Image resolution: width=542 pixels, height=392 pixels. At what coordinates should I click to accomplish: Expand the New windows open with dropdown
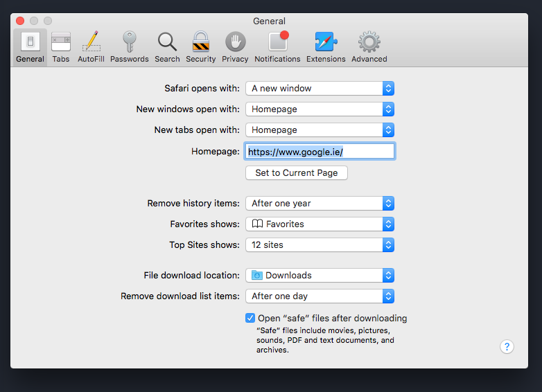click(x=320, y=109)
